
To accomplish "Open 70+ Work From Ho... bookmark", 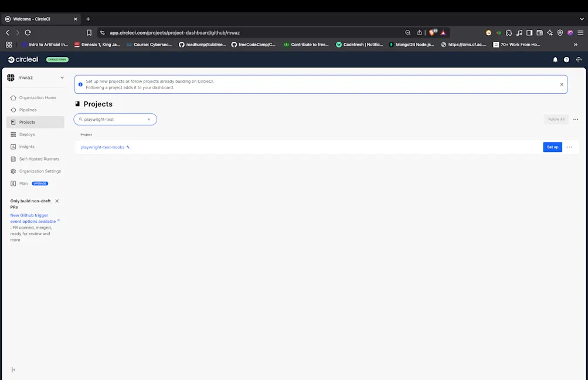I will coord(516,45).
